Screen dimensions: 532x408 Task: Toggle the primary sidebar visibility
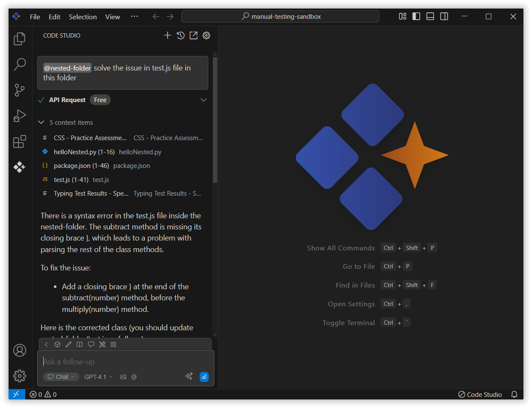pyautogui.click(x=416, y=16)
